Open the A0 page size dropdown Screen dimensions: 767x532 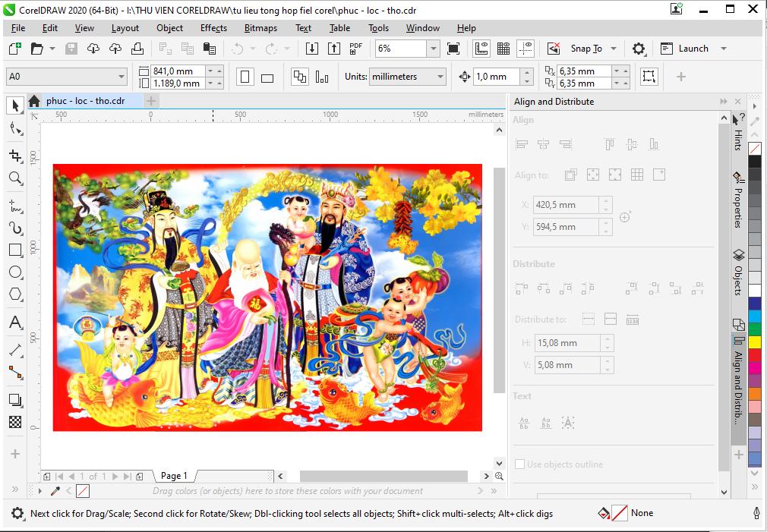(x=122, y=76)
